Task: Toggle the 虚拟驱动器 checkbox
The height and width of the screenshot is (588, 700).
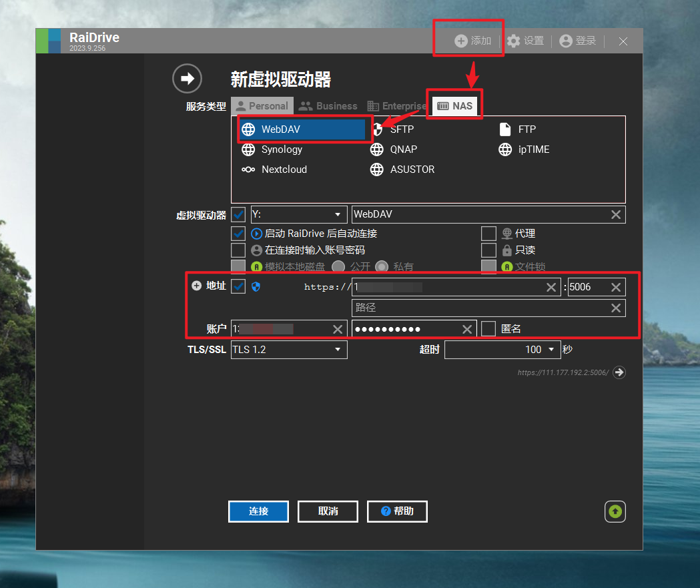Action: tap(238, 215)
